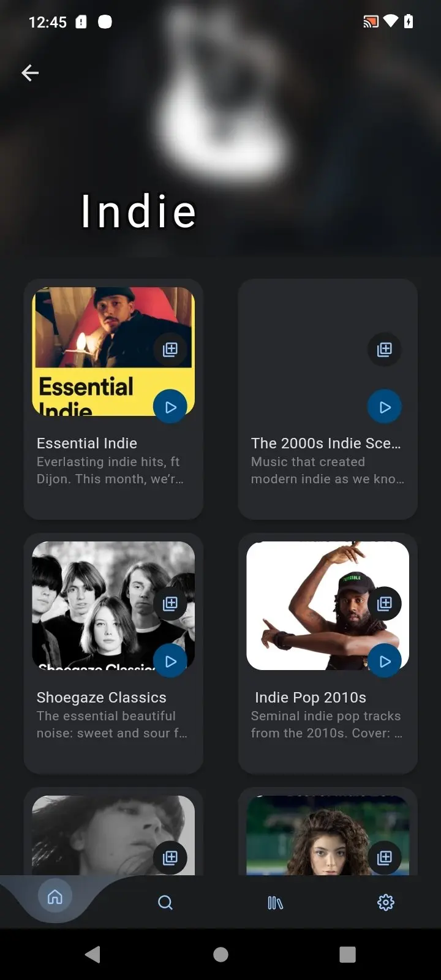
Task: Add Essential Indie to library
Action: (x=170, y=349)
